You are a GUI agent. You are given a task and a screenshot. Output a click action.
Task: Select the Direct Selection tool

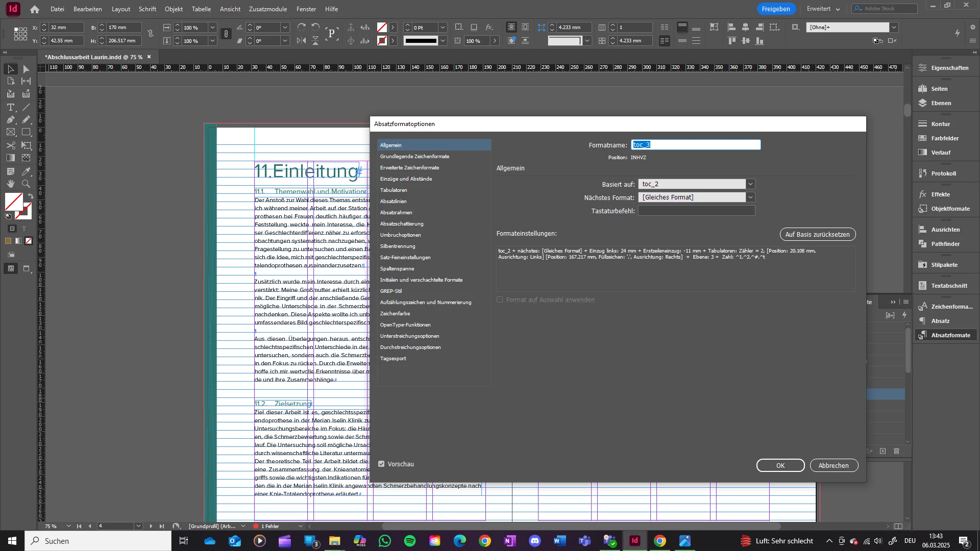[26, 69]
